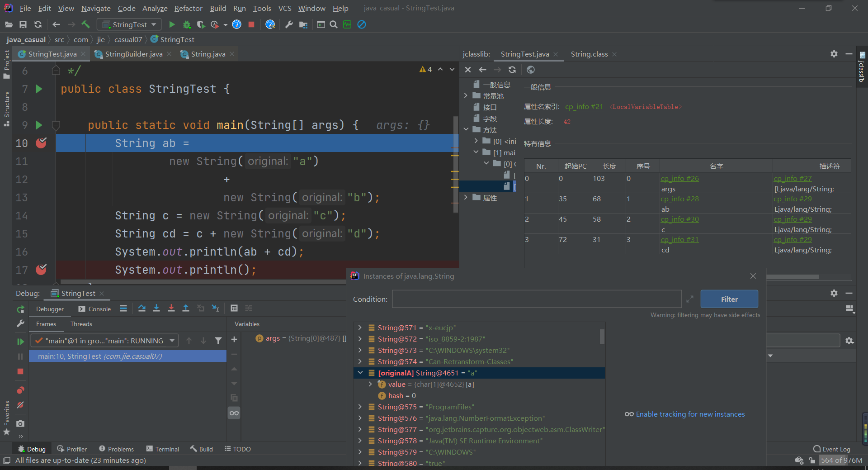The width and height of the screenshot is (868, 470).
Task: Start debugging with the bug icon
Action: coord(186,24)
